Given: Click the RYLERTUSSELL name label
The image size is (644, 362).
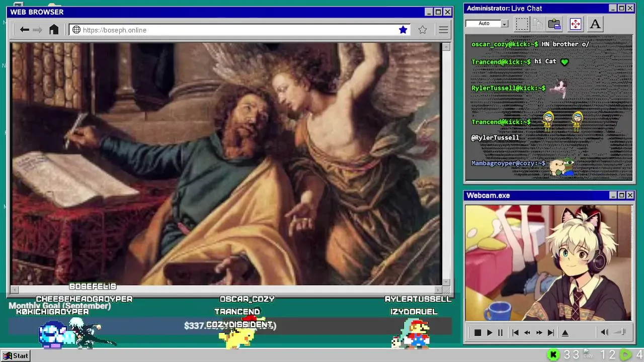Looking at the screenshot, I should (x=418, y=299).
